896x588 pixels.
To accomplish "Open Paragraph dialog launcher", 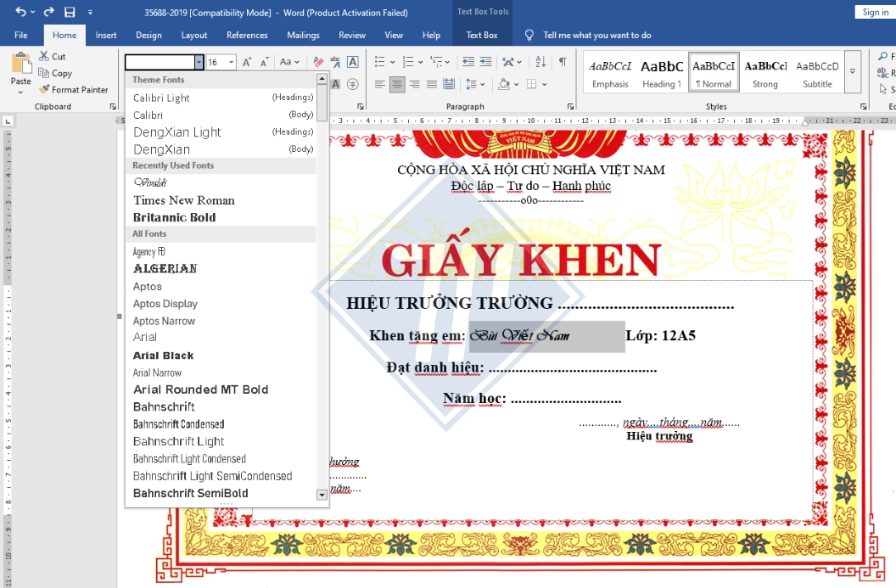I will point(570,106).
